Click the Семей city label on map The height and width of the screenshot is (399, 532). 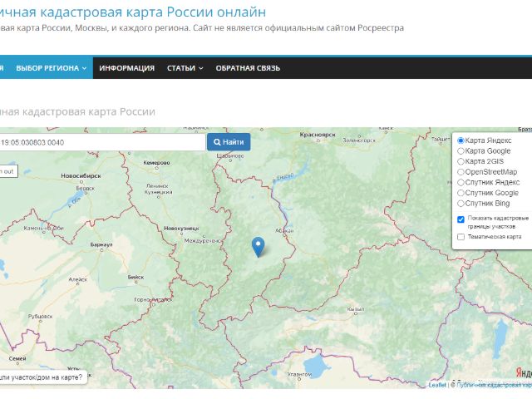tap(17, 358)
